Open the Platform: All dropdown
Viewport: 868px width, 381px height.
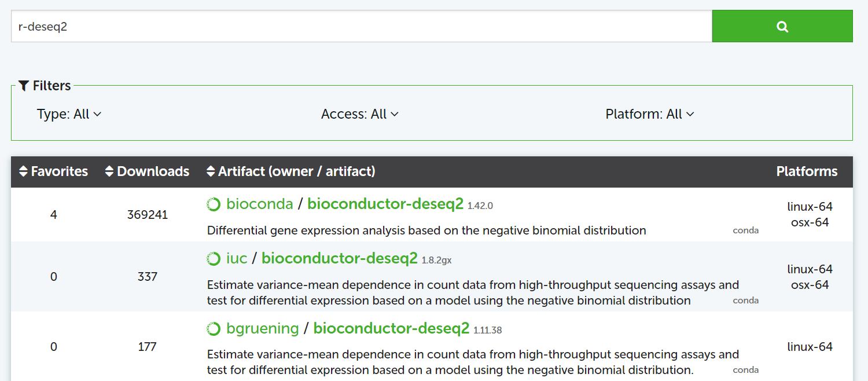(649, 114)
